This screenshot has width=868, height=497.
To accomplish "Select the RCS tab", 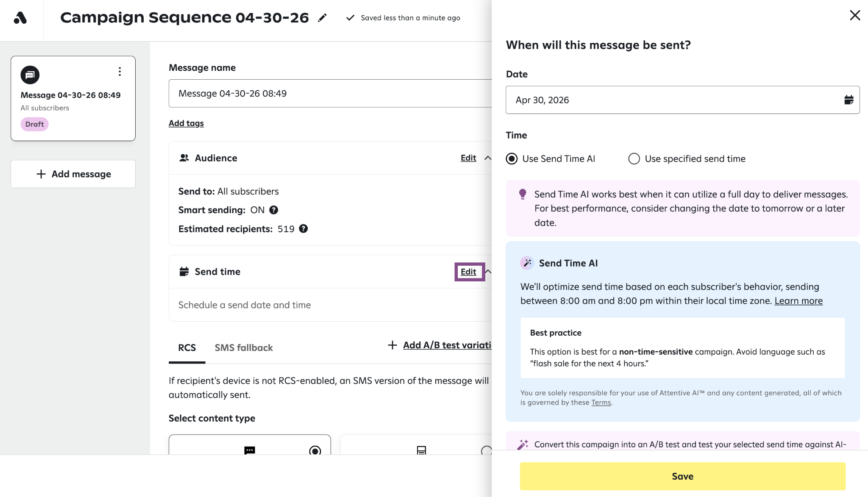I will point(187,348).
